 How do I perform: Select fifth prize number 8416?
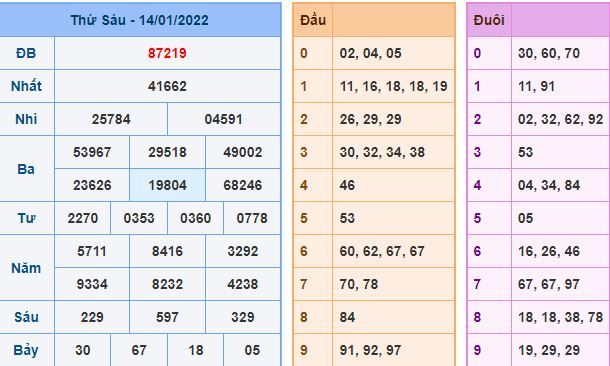click(x=167, y=252)
